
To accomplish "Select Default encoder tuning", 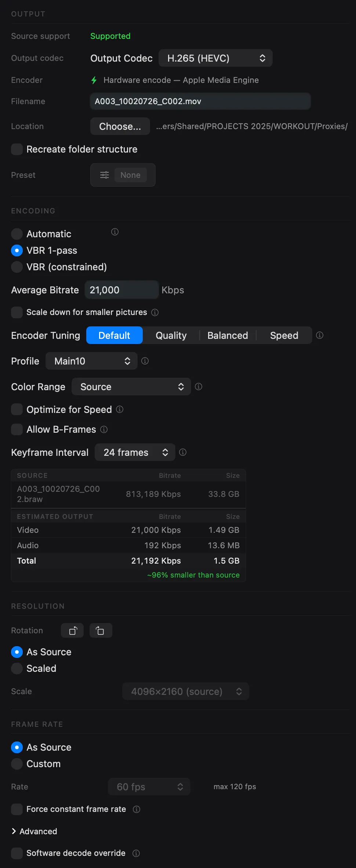I will pos(115,335).
